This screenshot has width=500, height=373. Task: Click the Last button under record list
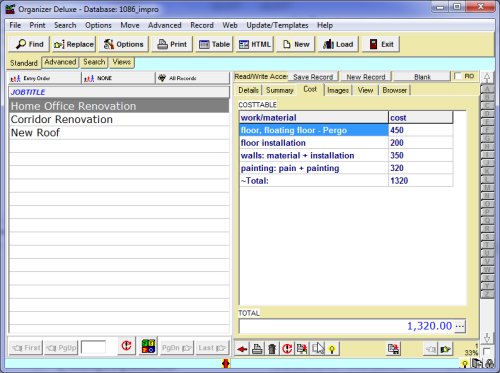tap(212, 348)
